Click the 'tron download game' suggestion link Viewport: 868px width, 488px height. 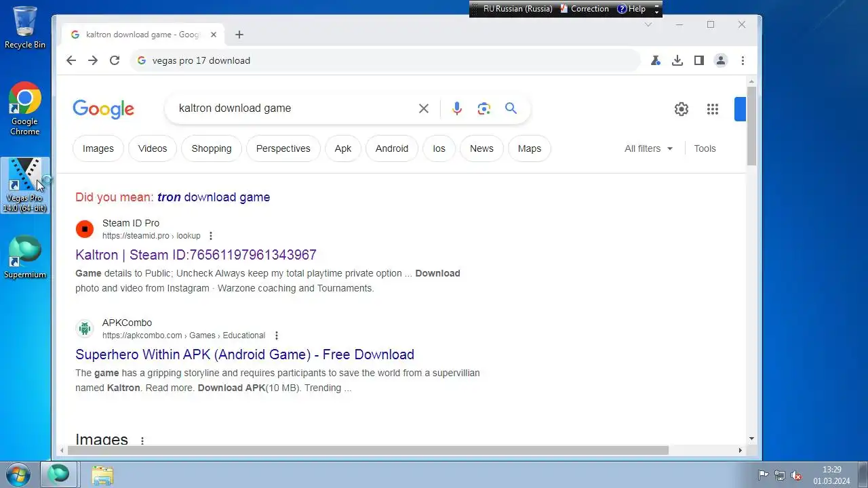click(x=214, y=197)
